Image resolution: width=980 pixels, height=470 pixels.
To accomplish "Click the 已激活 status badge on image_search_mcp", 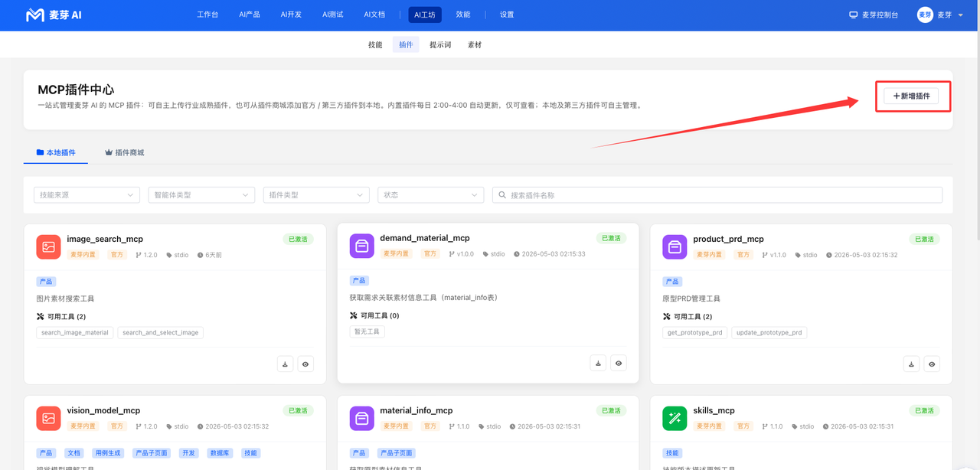I will [299, 239].
